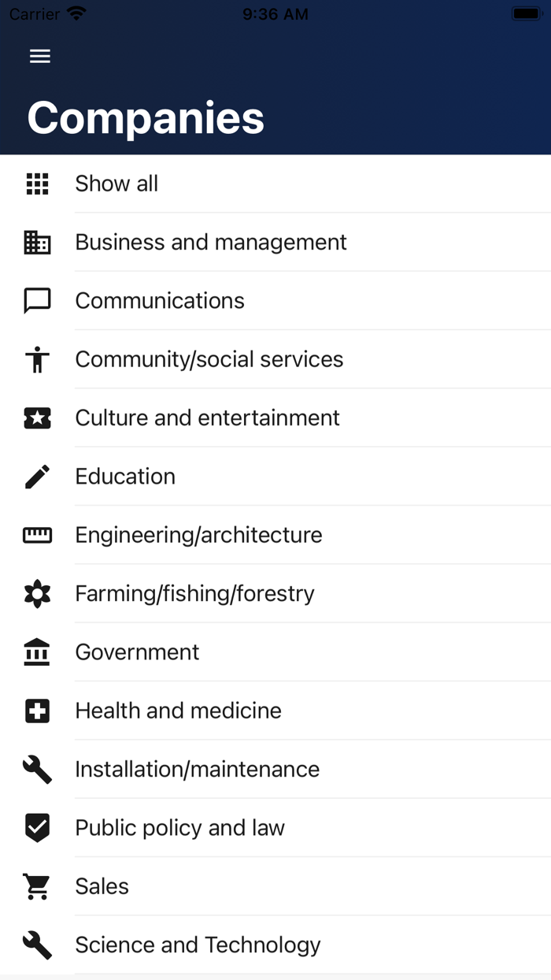Tap the speech bubble Communications icon

37,301
